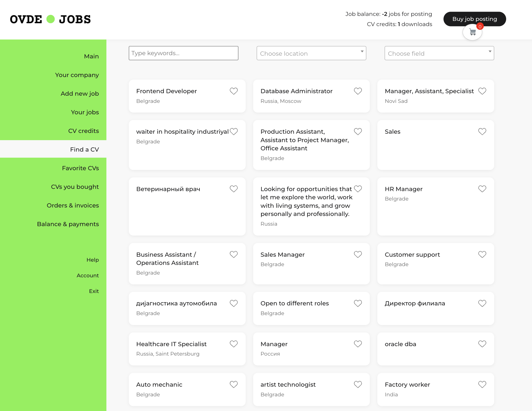This screenshot has width=532, height=411.
Task: Select Add new job in sidebar
Action: tap(80, 94)
